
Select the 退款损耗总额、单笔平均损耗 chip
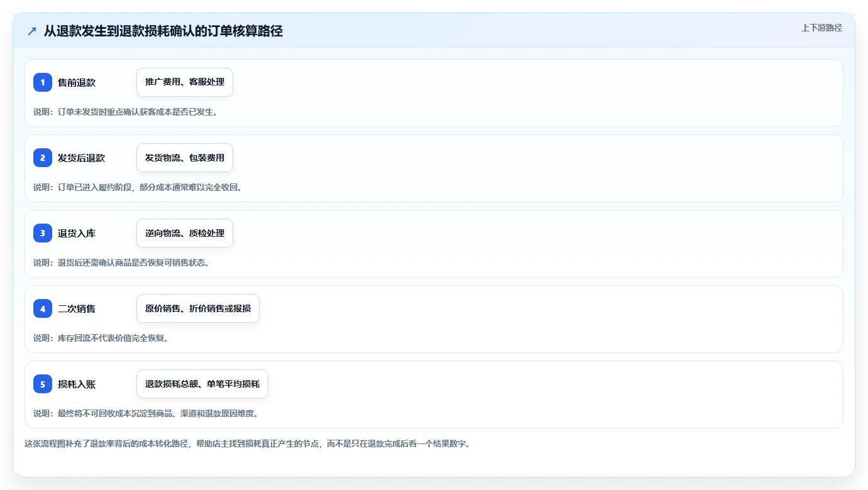pyautogui.click(x=202, y=384)
